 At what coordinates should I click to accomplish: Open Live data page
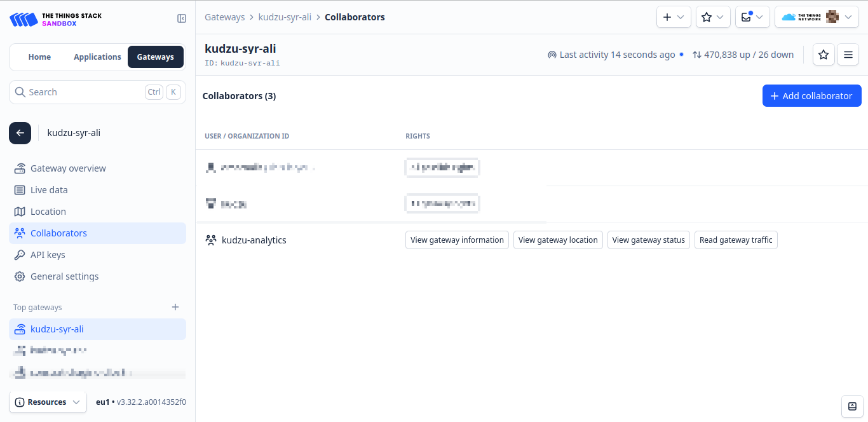click(97, 190)
